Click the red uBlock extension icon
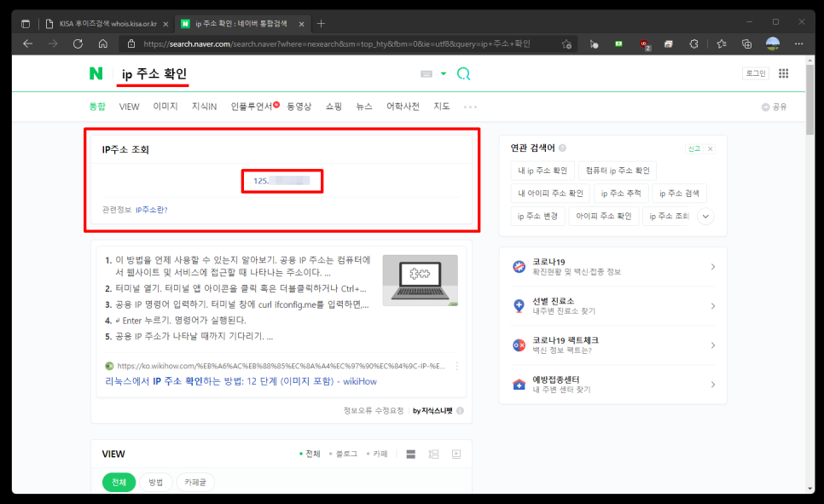Screen dimensions: 824x504 click(644, 44)
